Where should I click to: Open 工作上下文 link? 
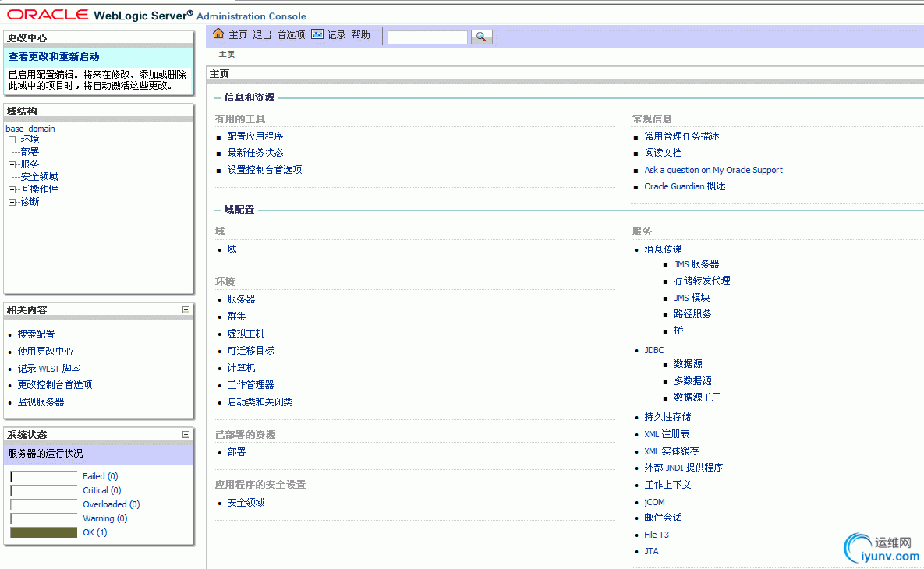(x=667, y=485)
